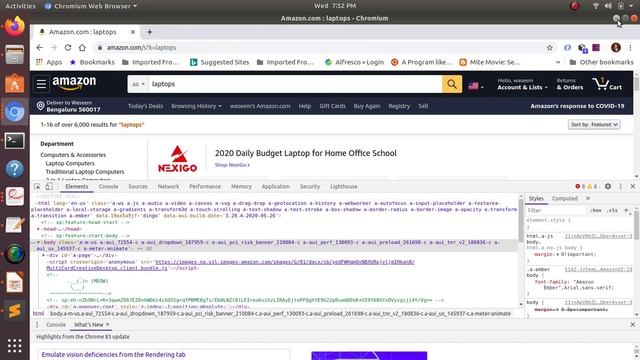Viewport: 640px width, 360px height.
Task: Open Help icon in the dock
Action: click(x=15, y=169)
